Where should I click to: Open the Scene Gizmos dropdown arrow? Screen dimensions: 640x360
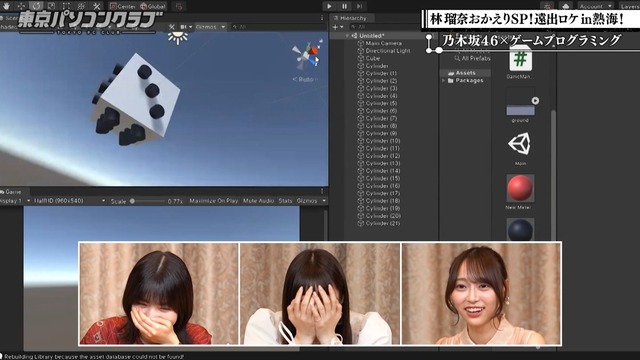(223, 27)
